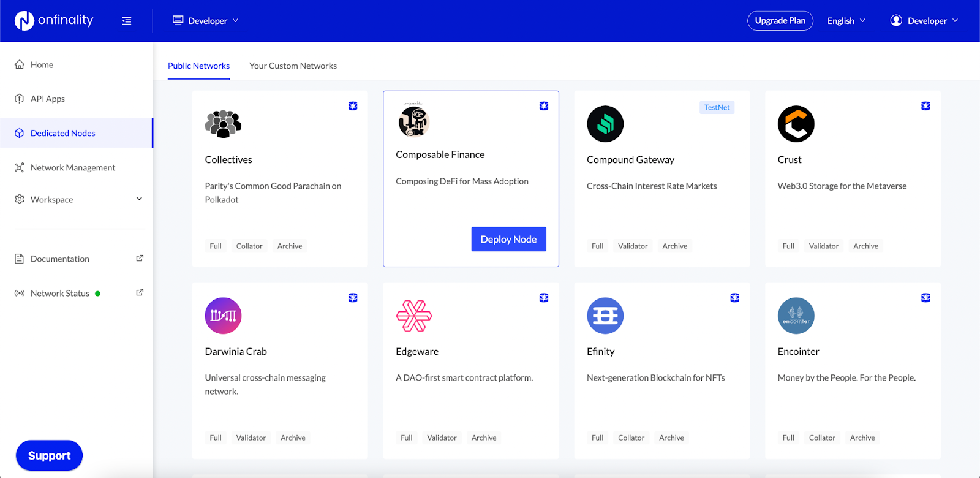This screenshot has width=980, height=478.
Task: Click 'Money by the People' description text
Action: click(x=846, y=377)
